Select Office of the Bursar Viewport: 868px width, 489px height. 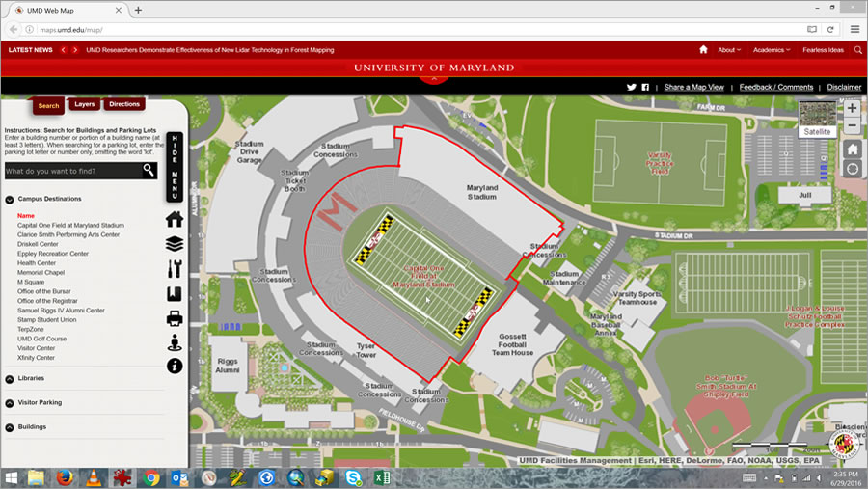point(43,291)
